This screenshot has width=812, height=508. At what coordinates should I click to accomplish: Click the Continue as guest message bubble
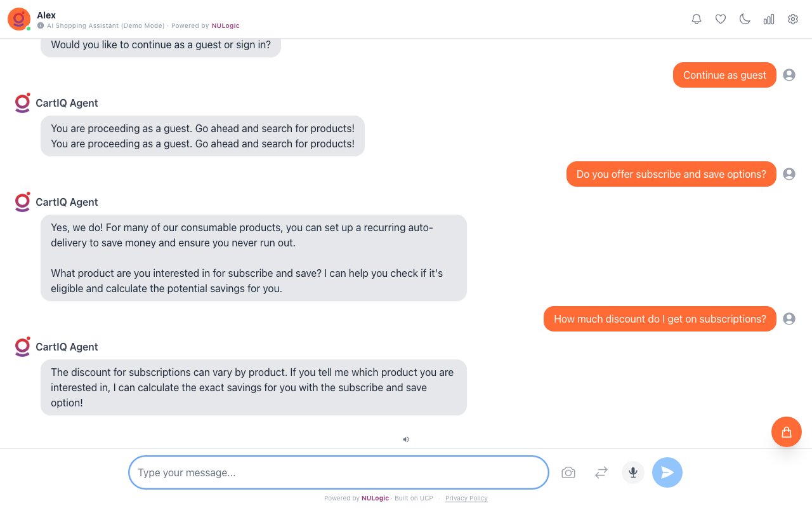coord(724,75)
